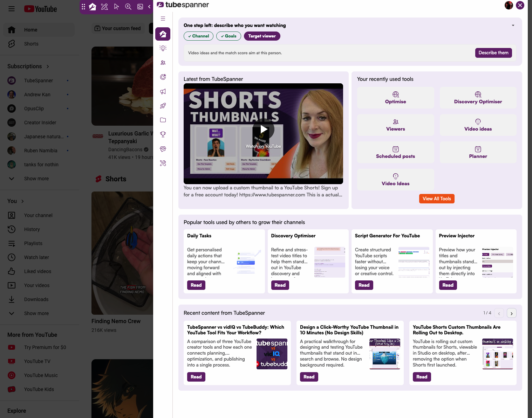Click the user avatar in TubeSpanner header

[509, 5]
